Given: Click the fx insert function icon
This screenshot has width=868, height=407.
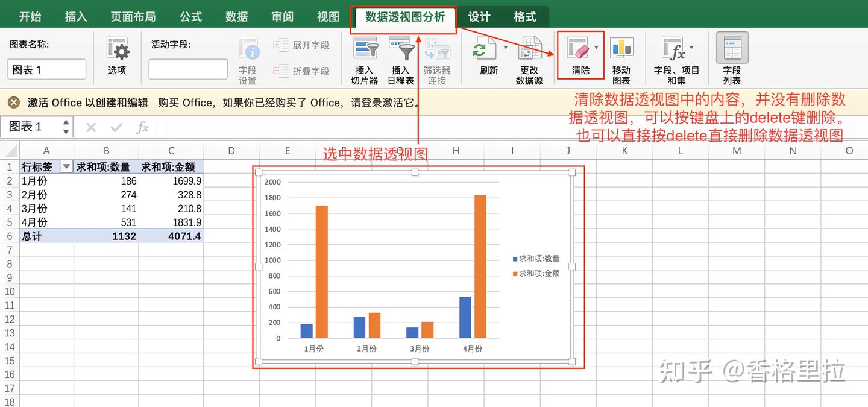Looking at the screenshot, I should coord(142,127).
